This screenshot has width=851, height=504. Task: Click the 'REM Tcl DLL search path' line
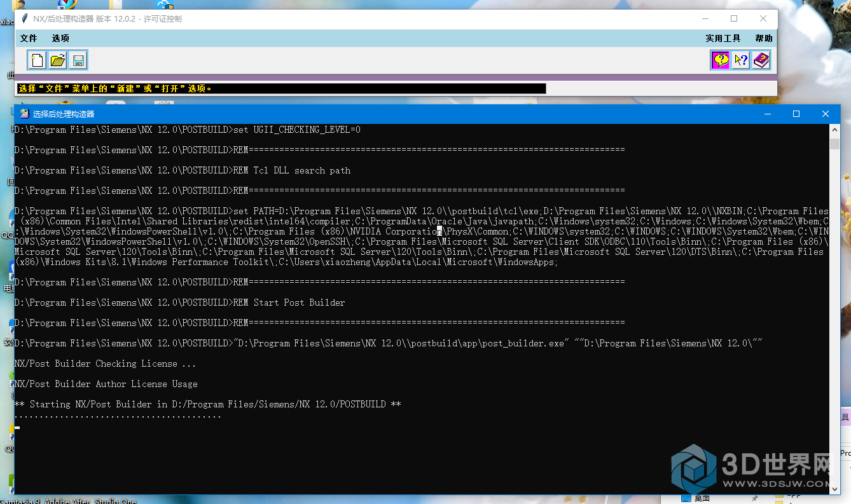[x=183, y=170]
